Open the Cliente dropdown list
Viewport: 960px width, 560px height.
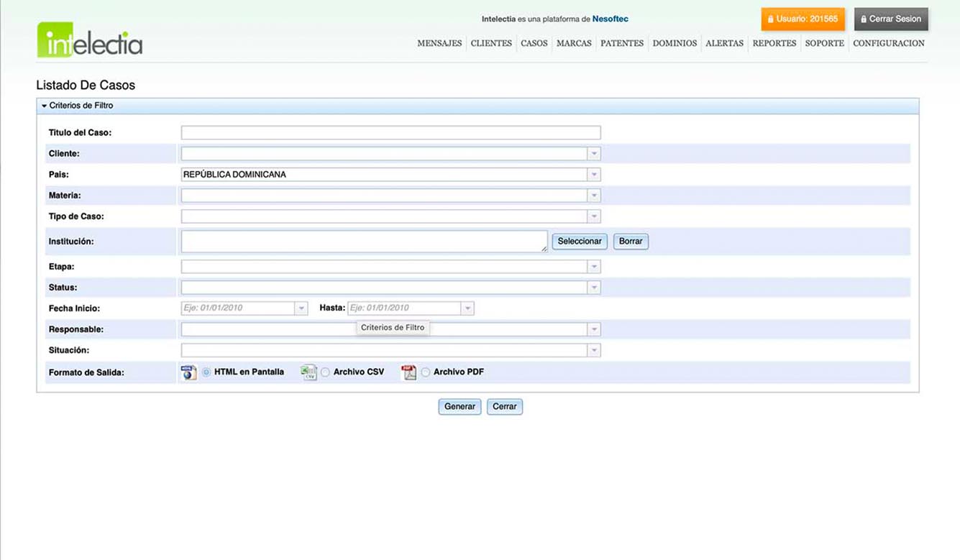coord(593,154)
